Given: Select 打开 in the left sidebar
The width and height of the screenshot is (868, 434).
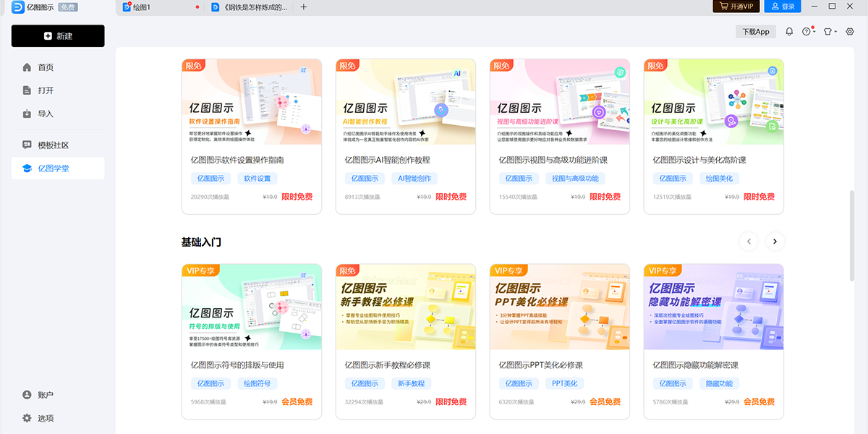Looking at the screenshot, I should pyautogui.click(x=46, y=90).
